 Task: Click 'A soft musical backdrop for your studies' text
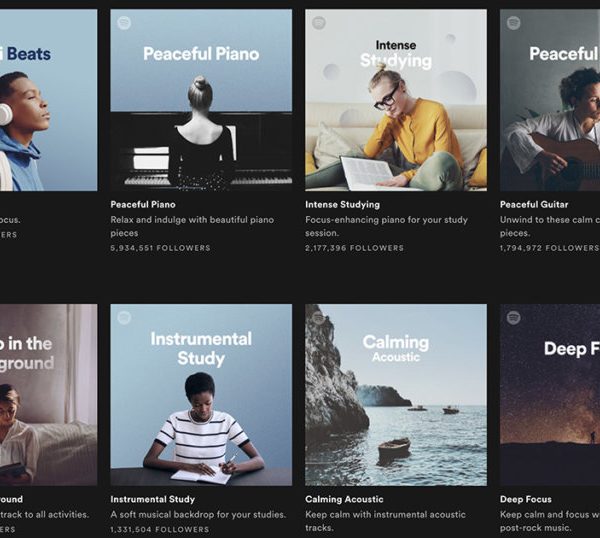(198, 515)
